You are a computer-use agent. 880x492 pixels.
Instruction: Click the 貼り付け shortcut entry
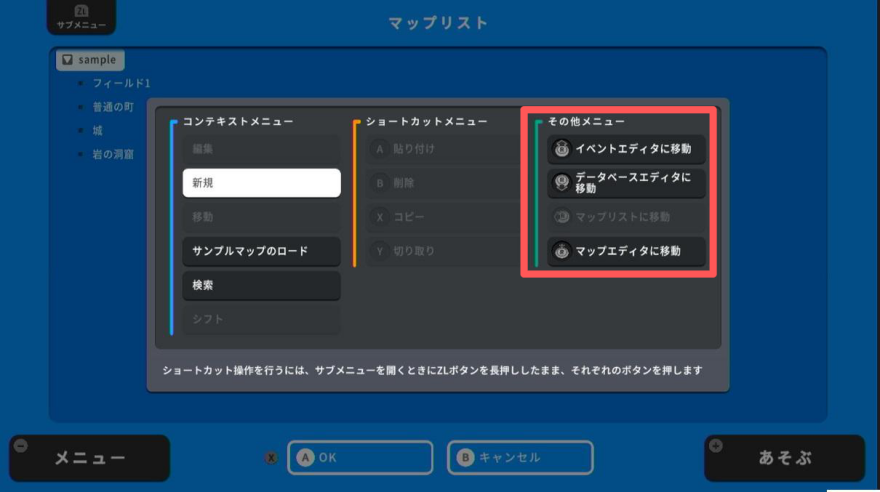click(443, 149)
